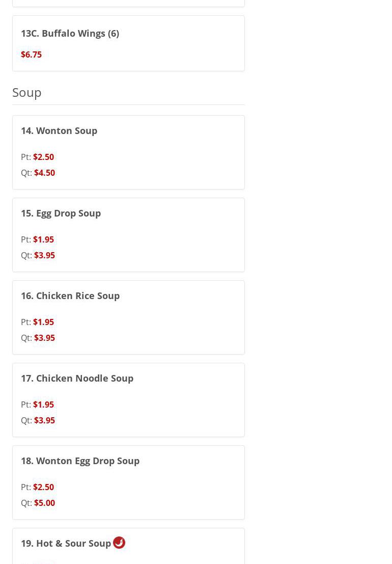Select Chicken Noodle Soup pint price $1.95
The width and height of the screenshot is (392, 564).
pos(43,405)
